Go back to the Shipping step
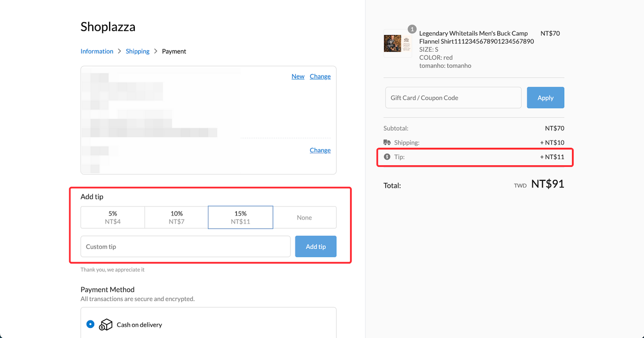 tap(137, 51)
